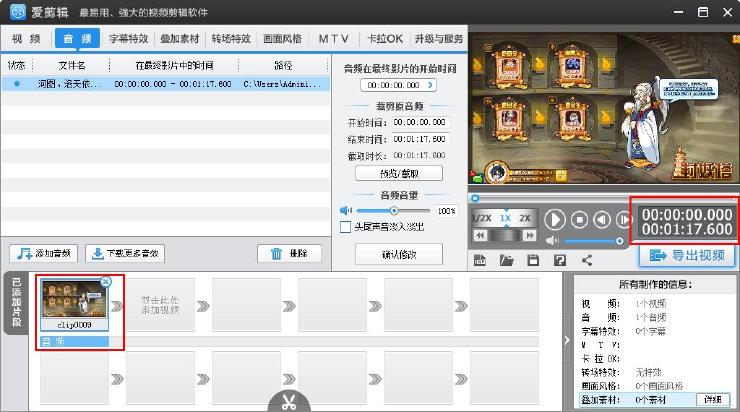The width and height of the screenshot is (740, 412).
Task: Collapse the info panel with side arrow
Action: [x=567, y=340]
